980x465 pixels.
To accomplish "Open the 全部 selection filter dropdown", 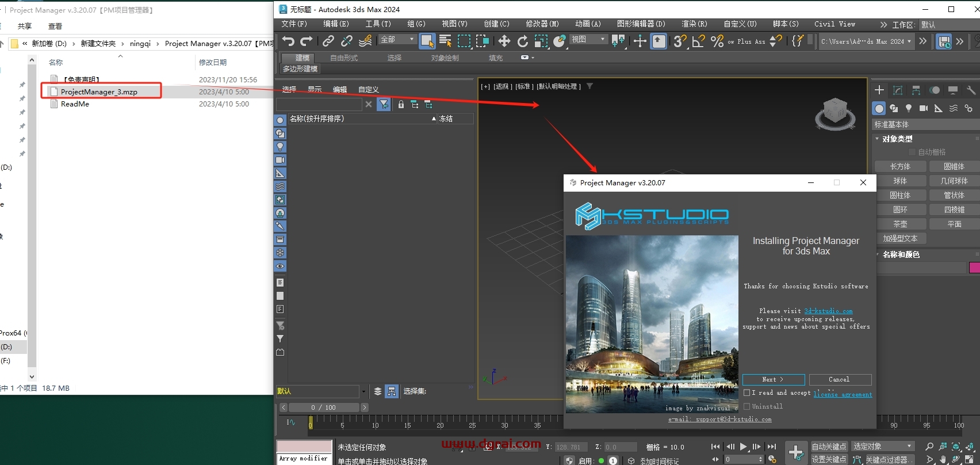I will coord(397,39).
